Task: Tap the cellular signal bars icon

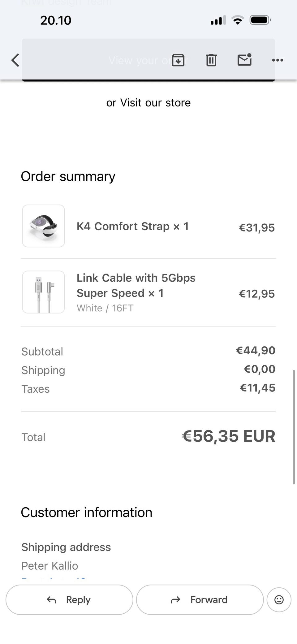Action: [218, 20]
